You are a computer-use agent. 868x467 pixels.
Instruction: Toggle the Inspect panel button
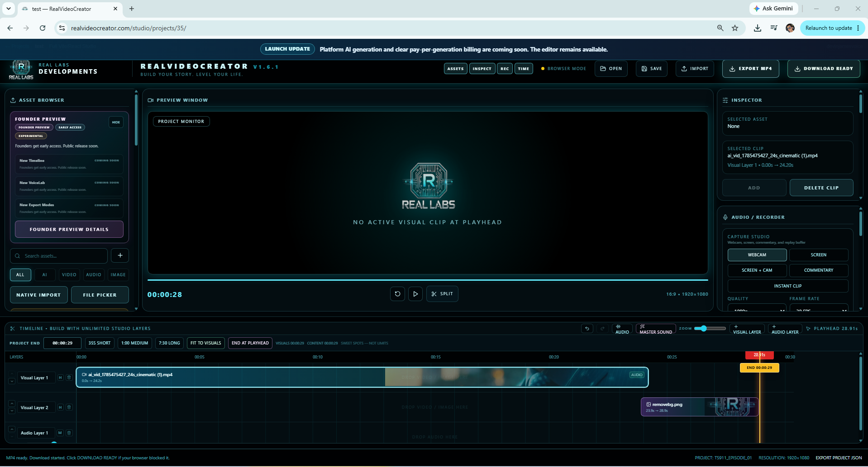tap(482, 69)
